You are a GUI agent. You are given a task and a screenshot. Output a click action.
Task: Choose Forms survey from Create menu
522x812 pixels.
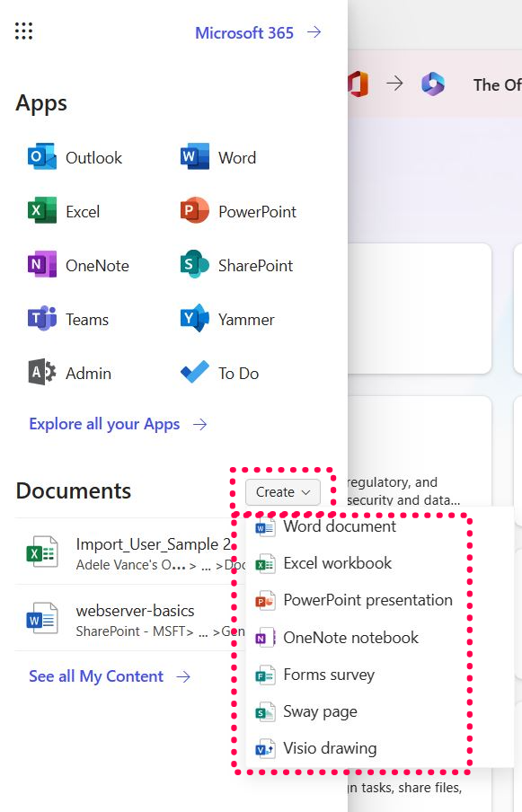click(x=329, y=675)
